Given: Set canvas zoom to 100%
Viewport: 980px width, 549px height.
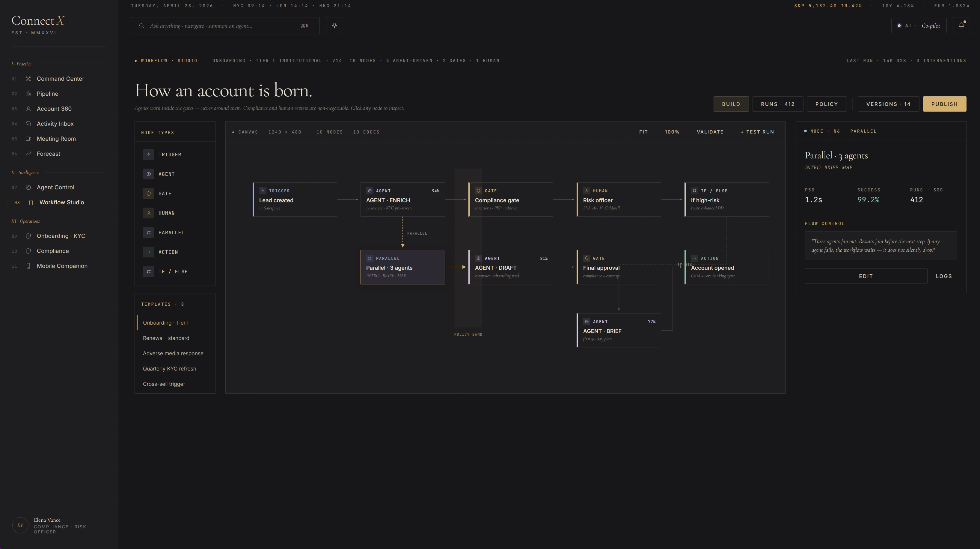Looking at the screenshot, I should (672, 132).
